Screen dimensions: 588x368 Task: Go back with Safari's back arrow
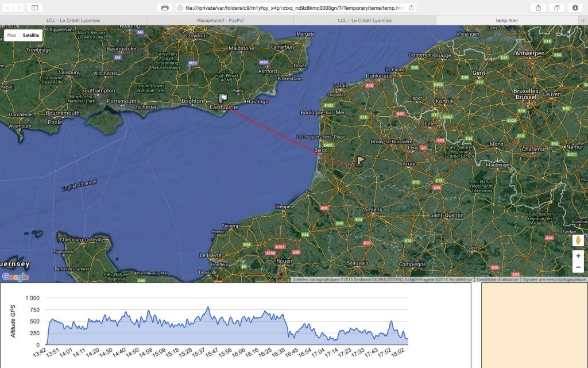coord(7,7)
